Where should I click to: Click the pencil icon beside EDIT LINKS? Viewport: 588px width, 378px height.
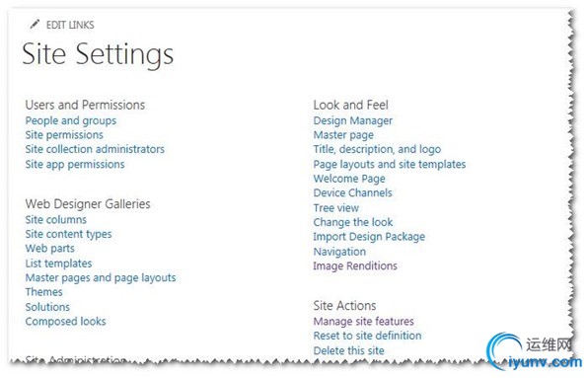pos(35,25)
